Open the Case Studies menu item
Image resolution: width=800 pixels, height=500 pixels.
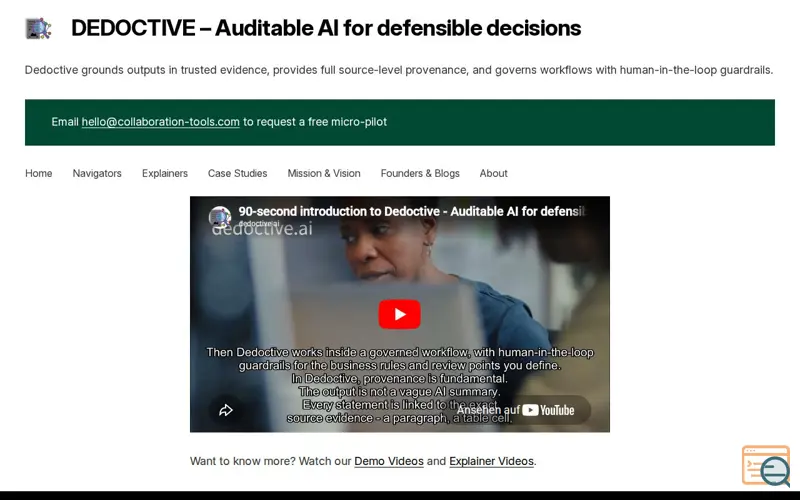[x=237, y=173]
